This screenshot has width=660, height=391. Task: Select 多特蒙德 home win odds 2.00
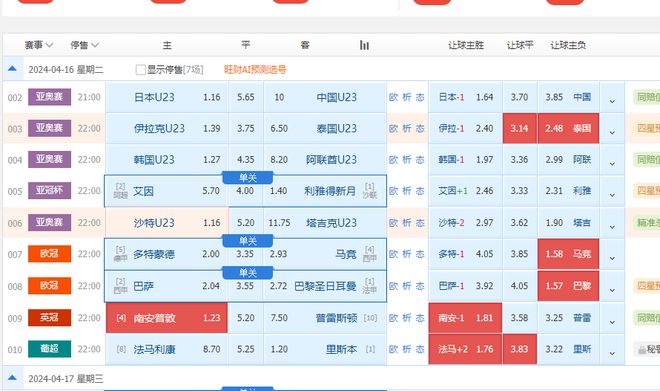click(x=167, y=254)
